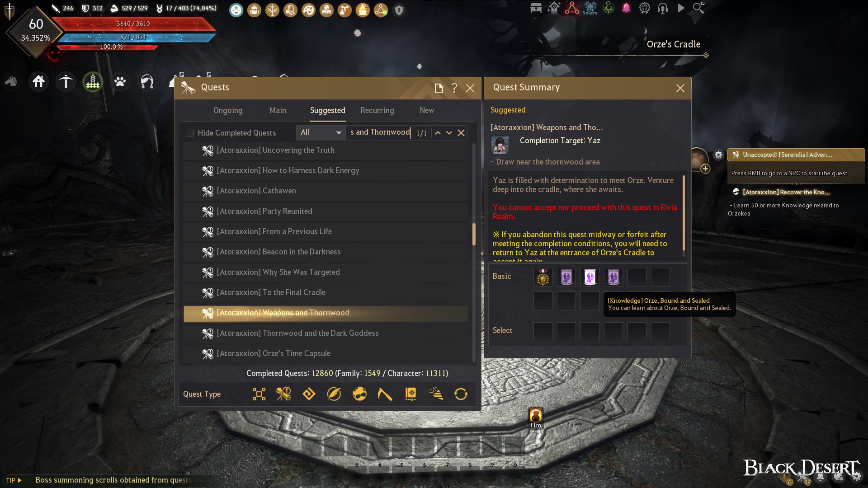Click the notification bell icon in top bar

(626, 8)
